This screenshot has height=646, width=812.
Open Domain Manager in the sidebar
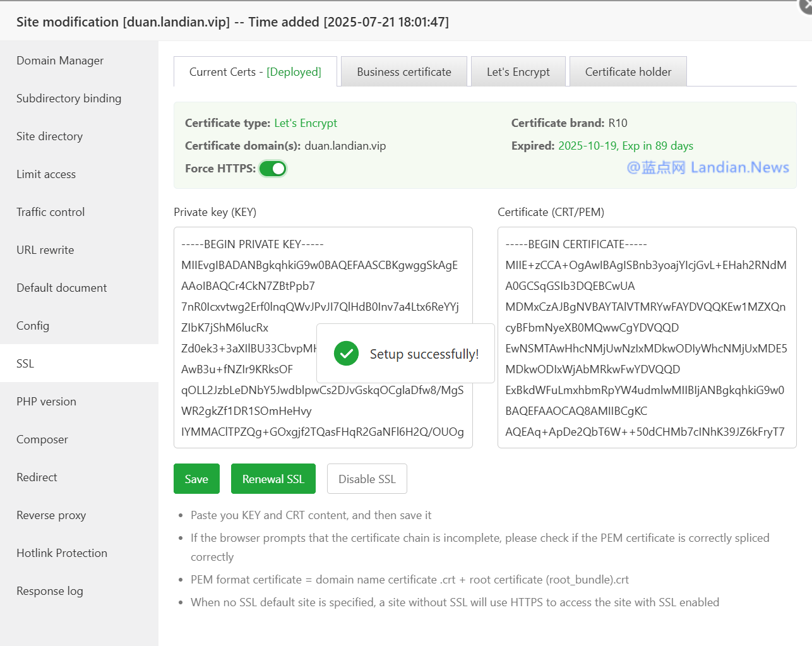[60, 61]
